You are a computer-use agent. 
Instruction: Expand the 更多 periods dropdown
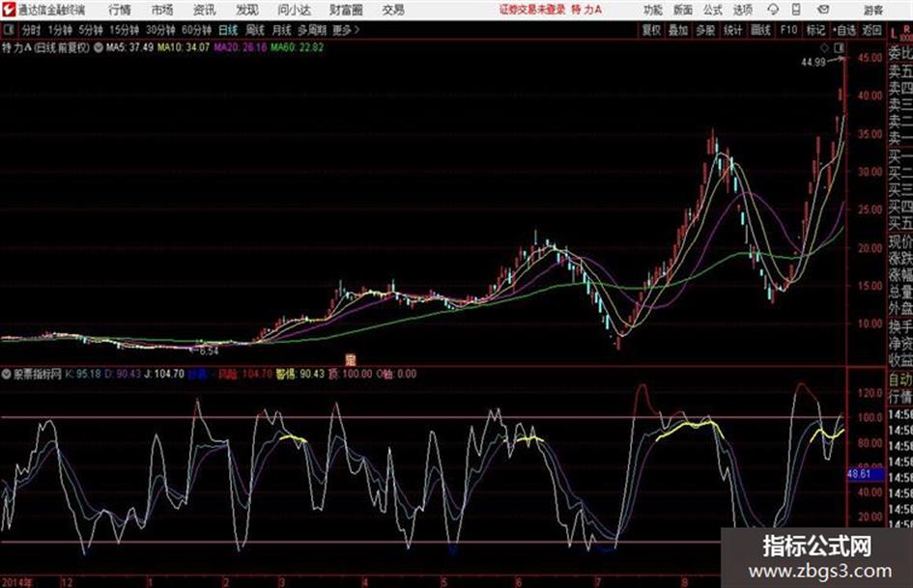pos(346,30)
